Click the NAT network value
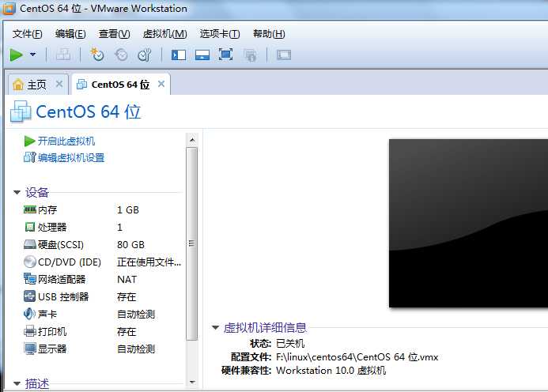548x392 pixels. coord(127,280)
